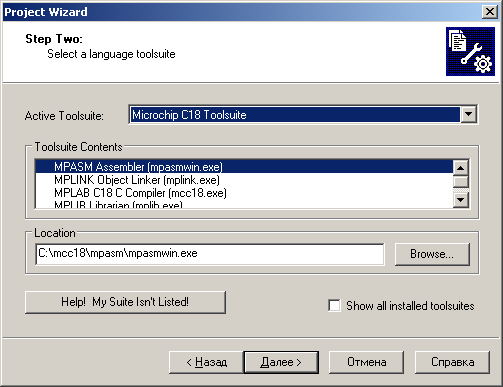Select Microchip C18 Toolsuite combo box

pos(303,115)
